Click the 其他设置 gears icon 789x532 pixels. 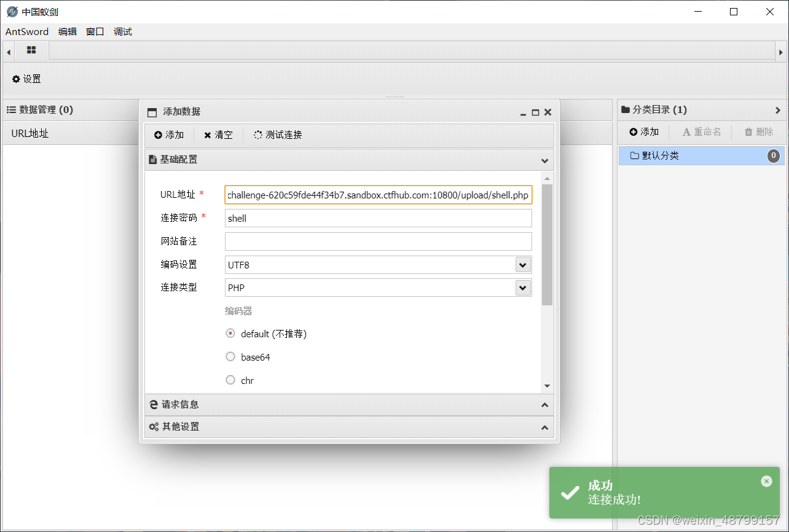pos(154,427)
